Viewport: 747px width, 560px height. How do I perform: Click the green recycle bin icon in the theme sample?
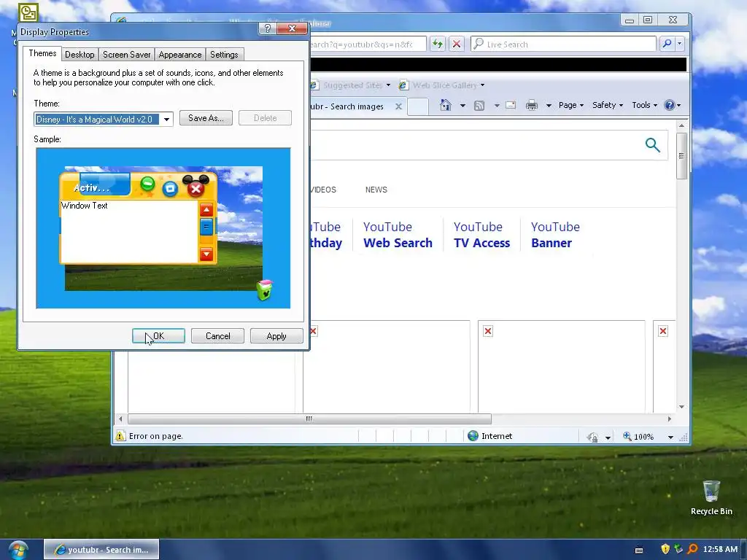[264, 290]
